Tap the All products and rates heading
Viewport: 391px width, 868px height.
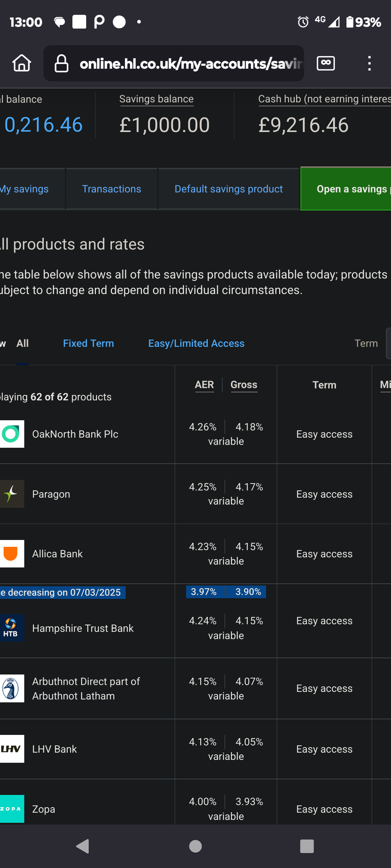pyautogui.click(x=72, y=244)
